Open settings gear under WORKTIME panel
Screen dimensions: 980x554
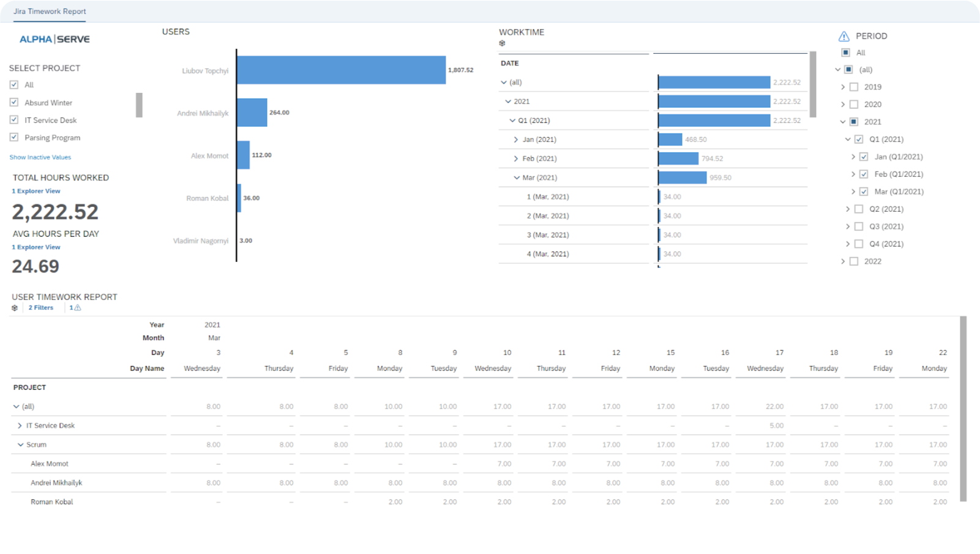502,43
